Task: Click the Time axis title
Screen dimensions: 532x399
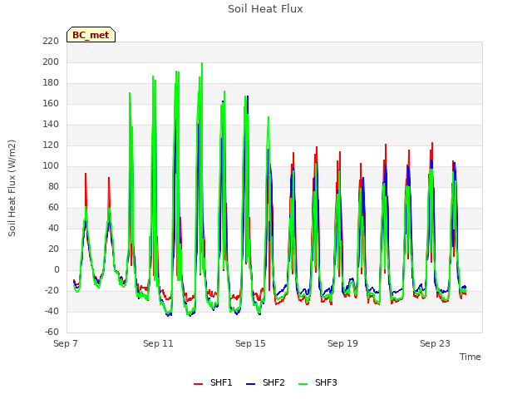Action: pyautogui.click(x=470, y=357)
